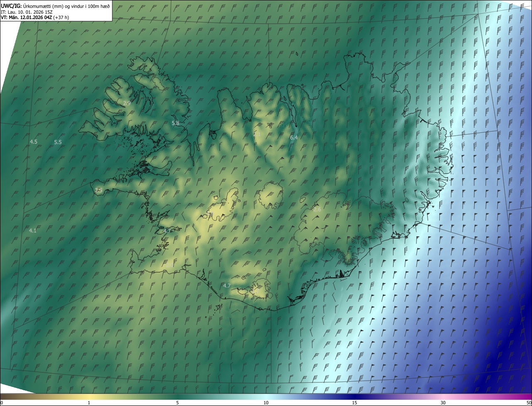
Task: Click the '15' tick on the colour scale
Action: click(355, 403)
